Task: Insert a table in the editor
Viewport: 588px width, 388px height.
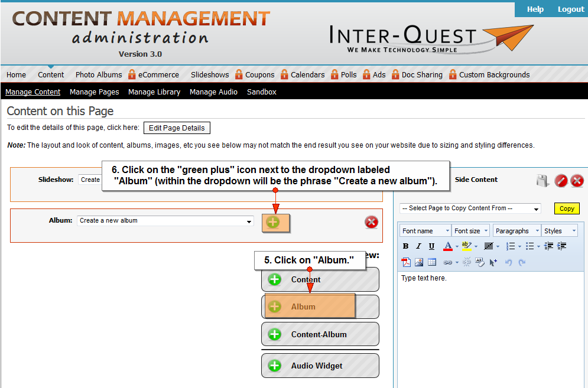Action: 432,262
